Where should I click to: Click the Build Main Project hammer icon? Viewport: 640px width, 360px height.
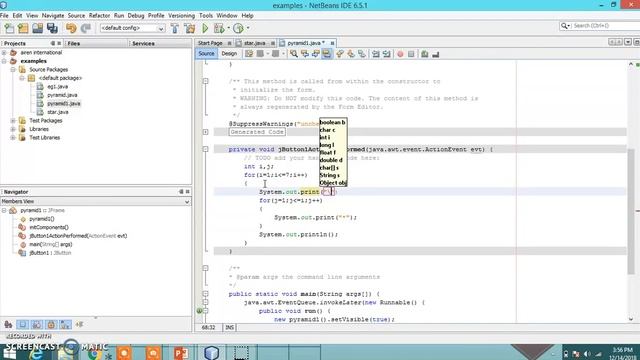[x=175, y=28]
